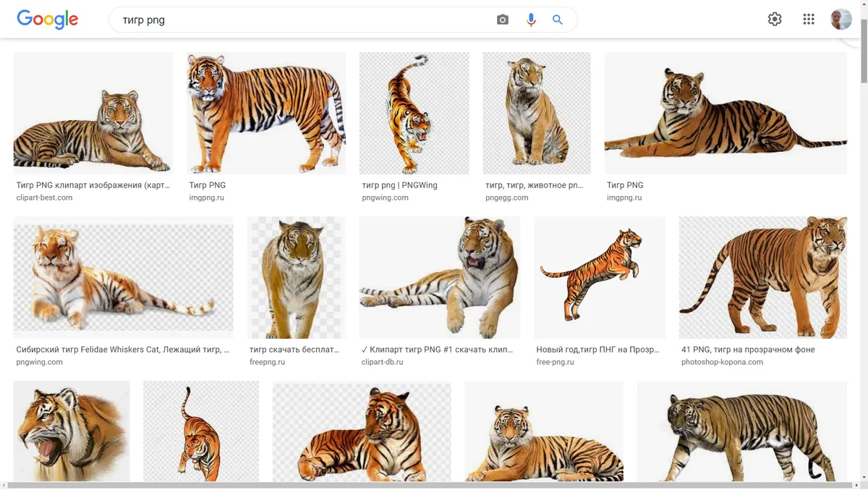Open the standing tiger image from imgpng.ru

click(266, 113)
